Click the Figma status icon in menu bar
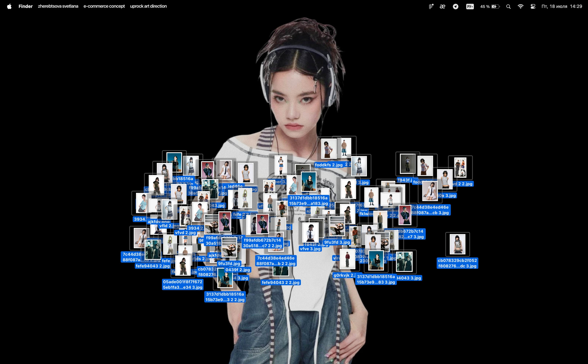Image resolution: width=588 pixels, height=364 pixels. tap(431, 6)
